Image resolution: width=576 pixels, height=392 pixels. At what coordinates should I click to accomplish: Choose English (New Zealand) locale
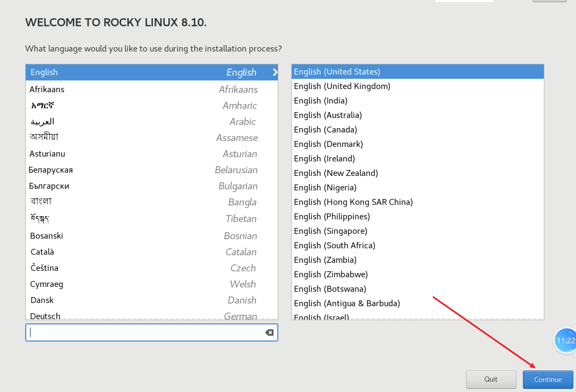(418, 173)
